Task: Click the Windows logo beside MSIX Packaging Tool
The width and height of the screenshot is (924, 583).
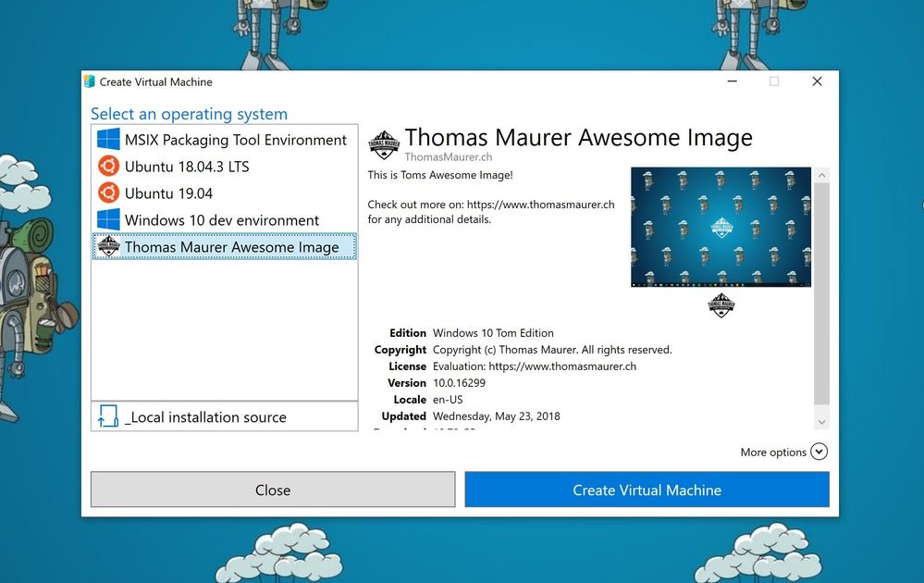Action: coord(108,139)
